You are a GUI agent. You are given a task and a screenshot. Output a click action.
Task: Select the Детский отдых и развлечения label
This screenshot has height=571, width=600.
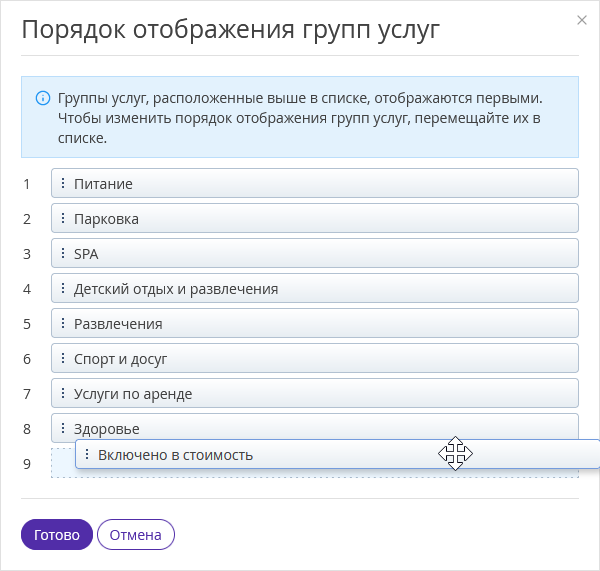click(176, 289)
